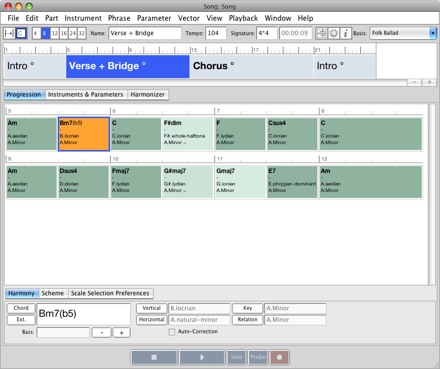440x369 pixels.
Task: Click the Tempo input field
Action: (216, 33)
